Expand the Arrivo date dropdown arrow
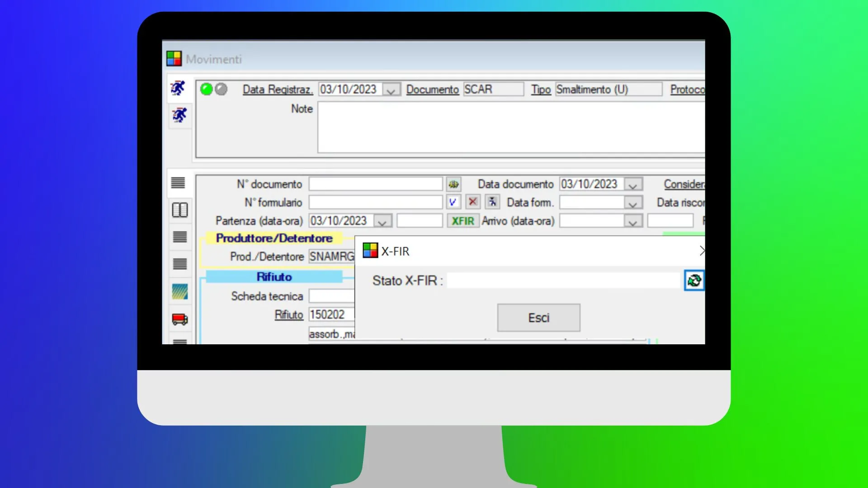The height and width of the screenshot is (488, 868). [633, 221]
